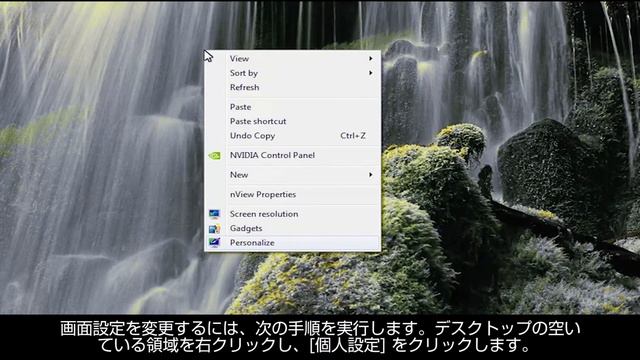Choose Screen resolution menu entry
Viewport: 640px width, 360px height.
[x=292, y=214]
